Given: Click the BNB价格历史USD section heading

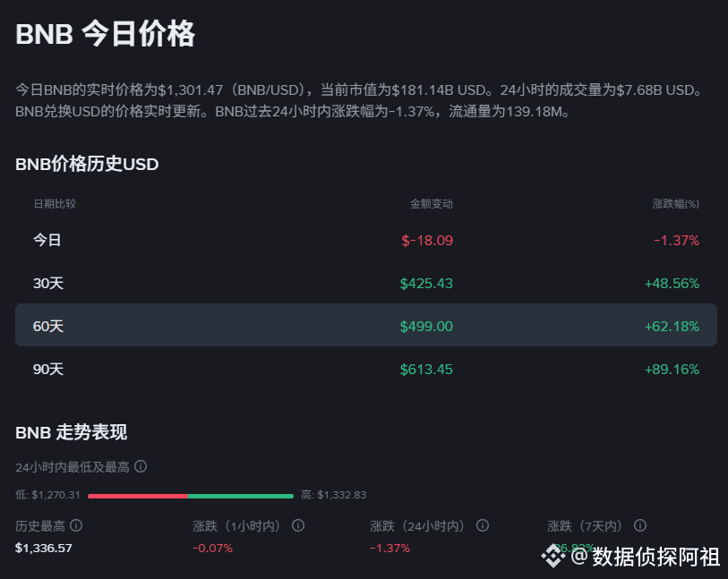Looking at the screenshot, I should (87, 165).
